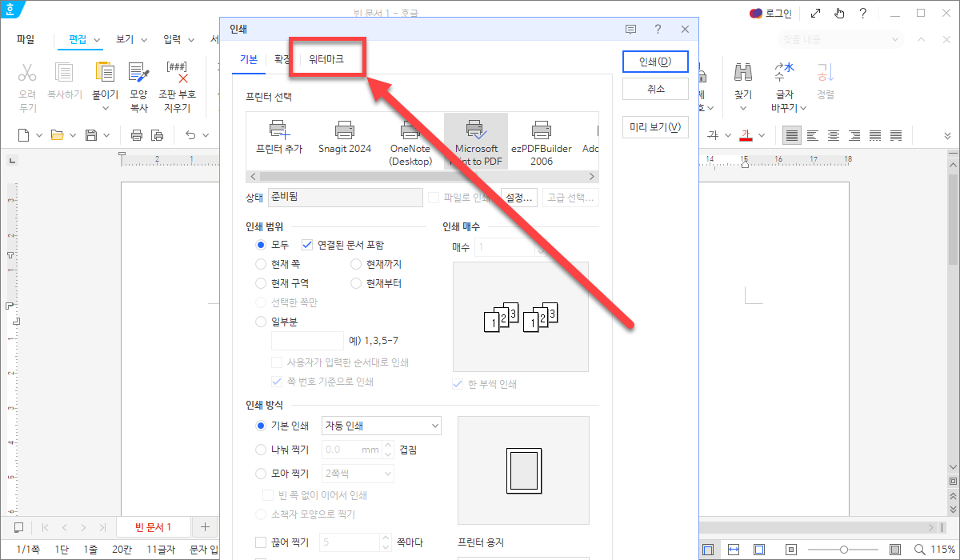Open the 입력 menu

tap(172, 39)
